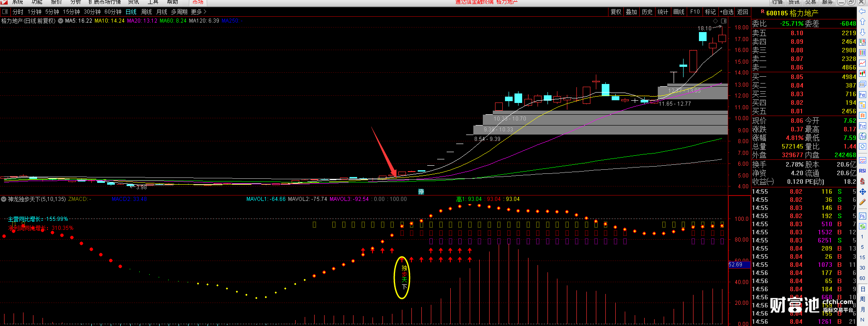Open the 系统 menu
868x326 pixels.
point(18,2)
